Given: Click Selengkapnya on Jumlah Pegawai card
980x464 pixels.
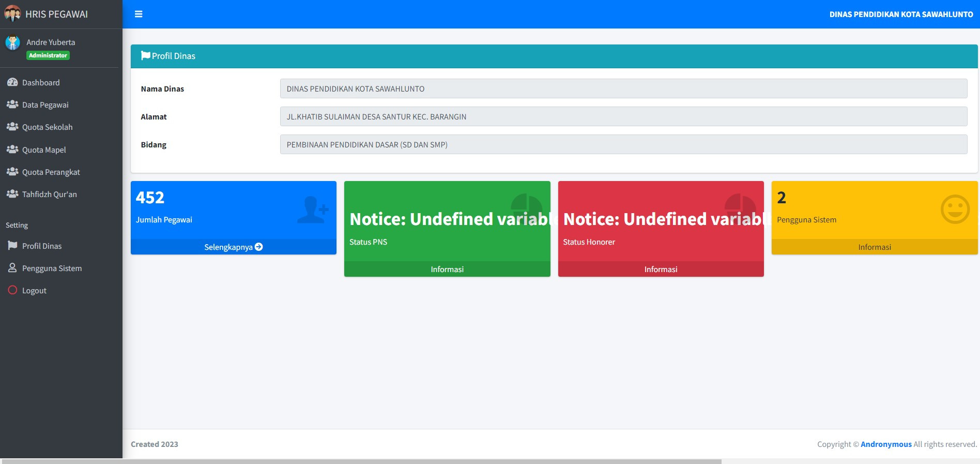Looking at the screenshot, I should pos(234,247).
